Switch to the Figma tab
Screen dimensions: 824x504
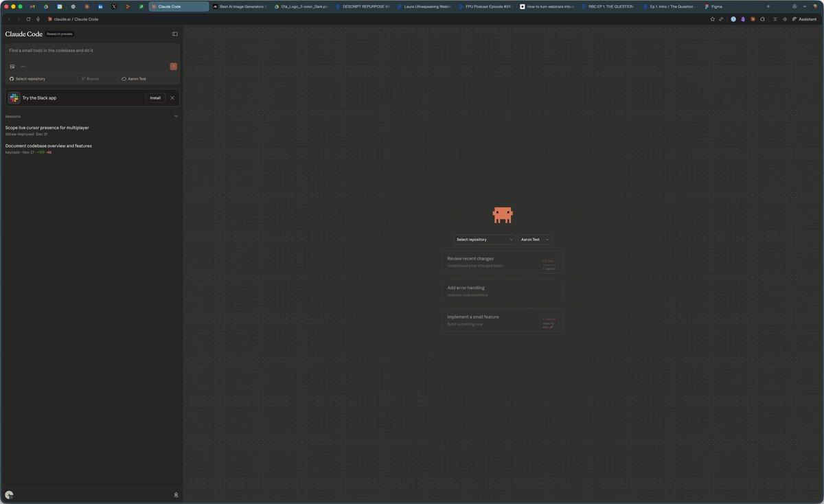pyautogui.click(x=731, y=6)
